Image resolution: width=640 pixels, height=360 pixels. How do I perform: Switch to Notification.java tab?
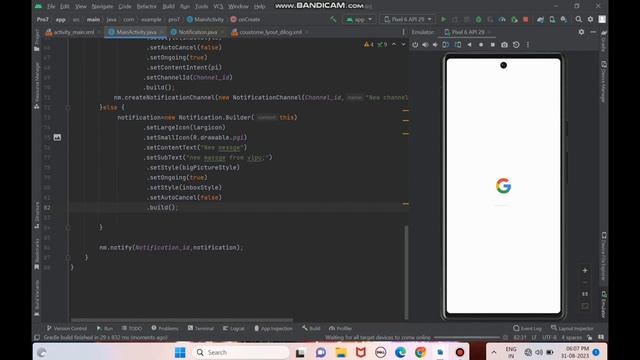point(198,32)
